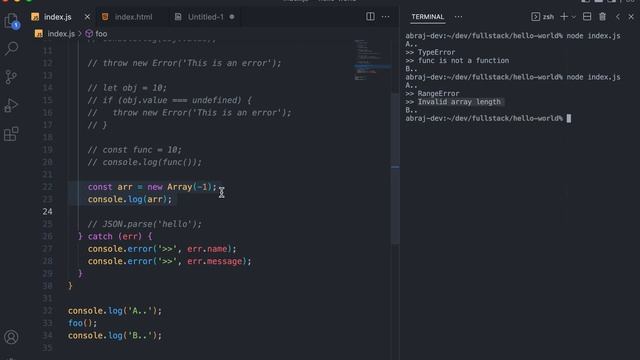Collapse the terminal panel with chevron arrow

click(618, 17)
